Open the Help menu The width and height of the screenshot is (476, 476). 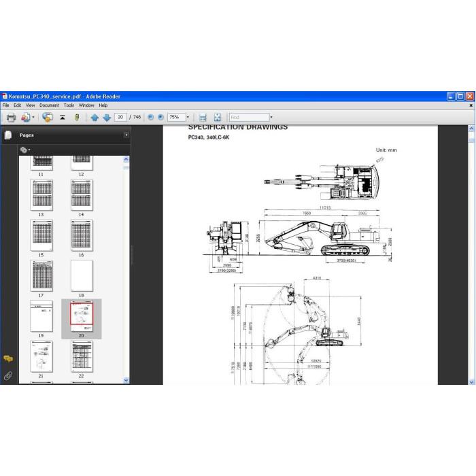(x=103, y=105)
